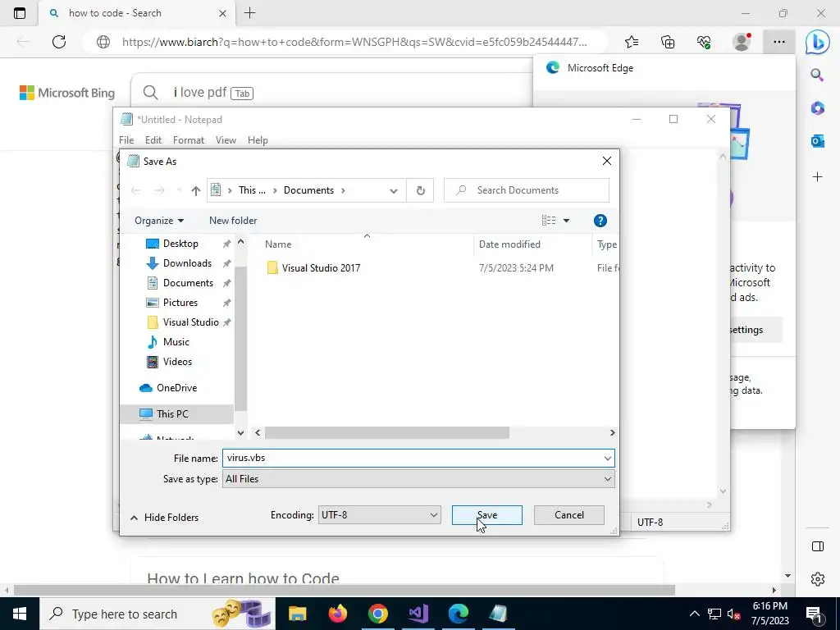Select Music in the navigation pane
This screenshot has height=630, width=840.
click(176, 342)
